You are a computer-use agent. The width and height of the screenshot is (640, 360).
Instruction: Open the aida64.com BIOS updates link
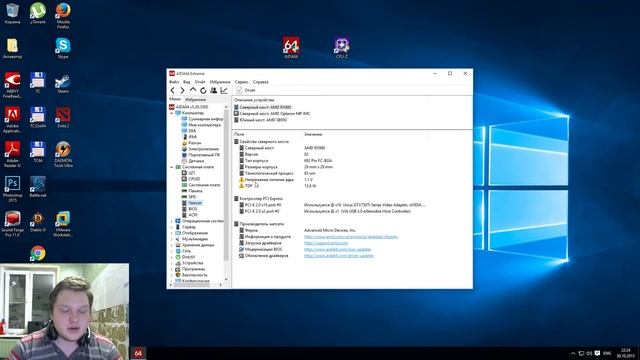coord(338,249)
